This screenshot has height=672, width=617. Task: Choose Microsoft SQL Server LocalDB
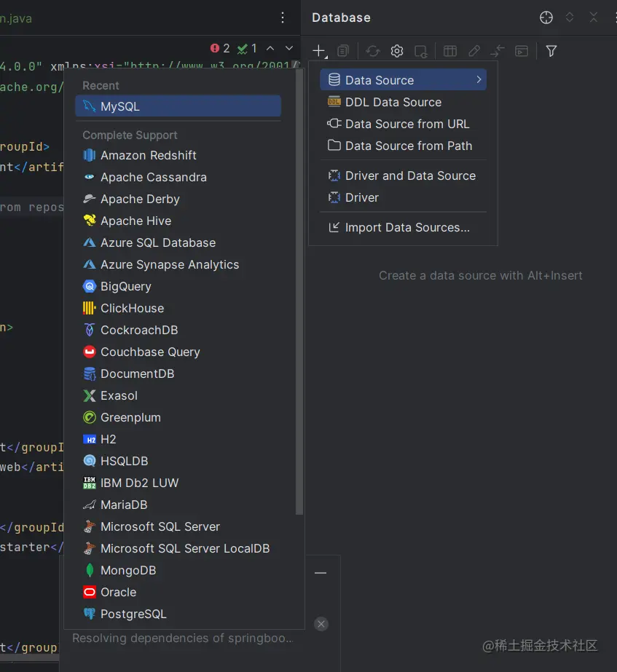click(178, 548)
